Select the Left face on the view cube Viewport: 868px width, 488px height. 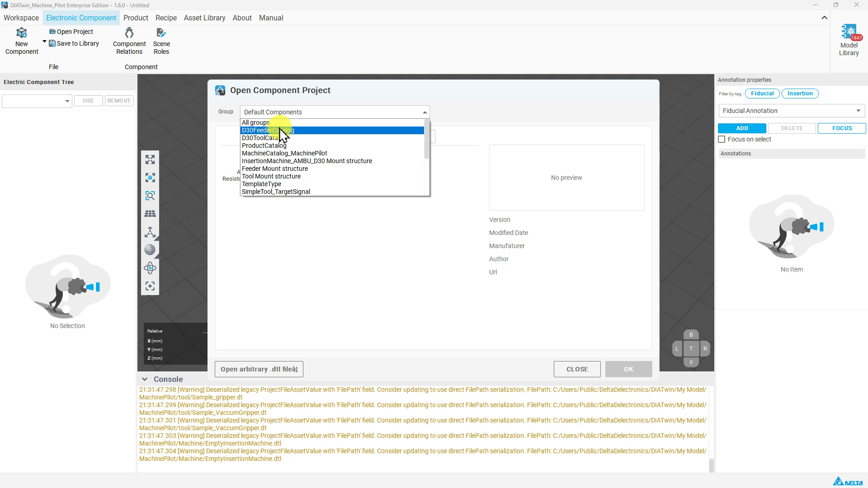677,348
